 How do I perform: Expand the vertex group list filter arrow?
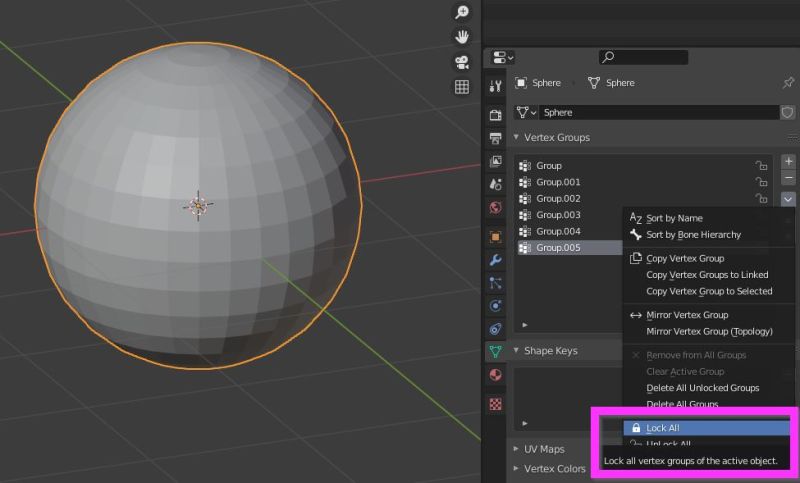[x=525, y=324]
